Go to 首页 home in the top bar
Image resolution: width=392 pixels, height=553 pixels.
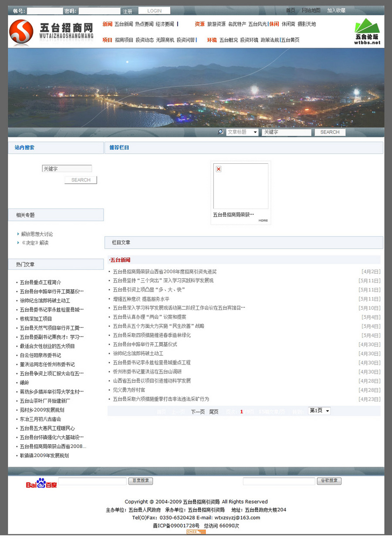click(x=291, y=10)
